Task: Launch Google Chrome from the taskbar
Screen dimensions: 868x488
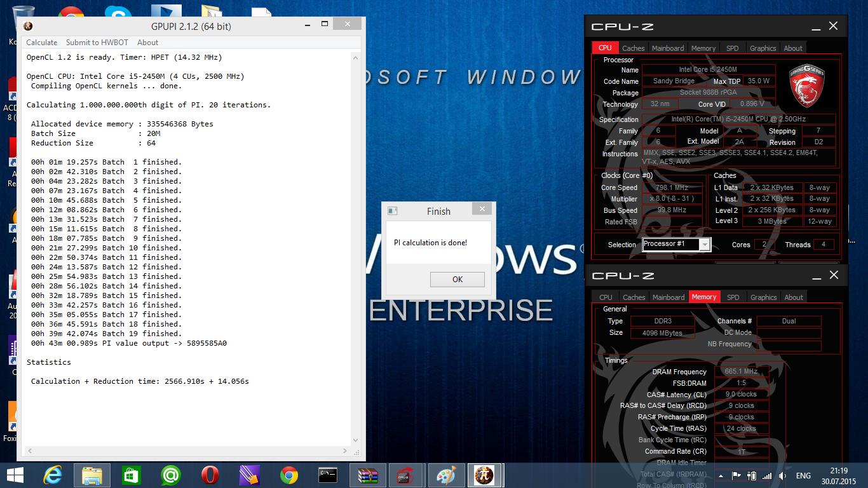Action: (x=288, y=475)
